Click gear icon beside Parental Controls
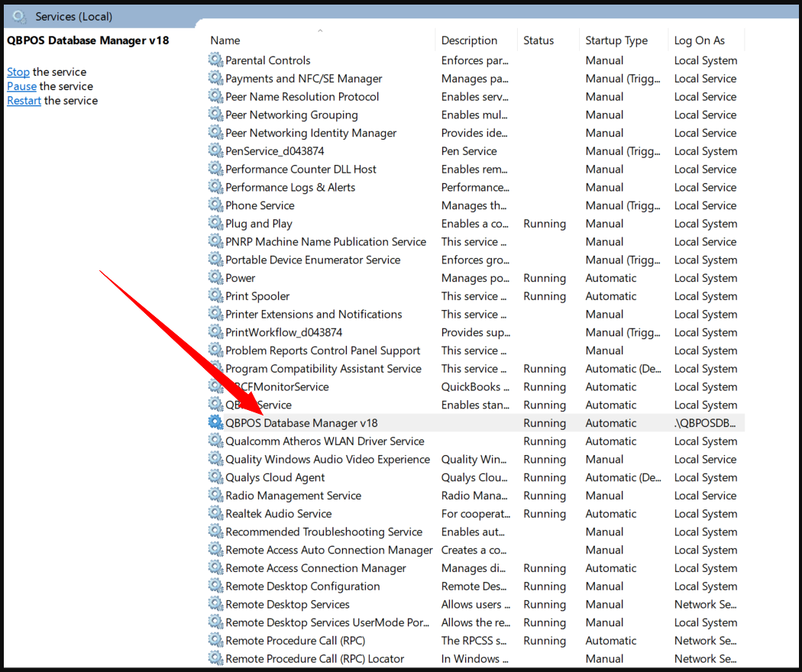 coord(216,60)
